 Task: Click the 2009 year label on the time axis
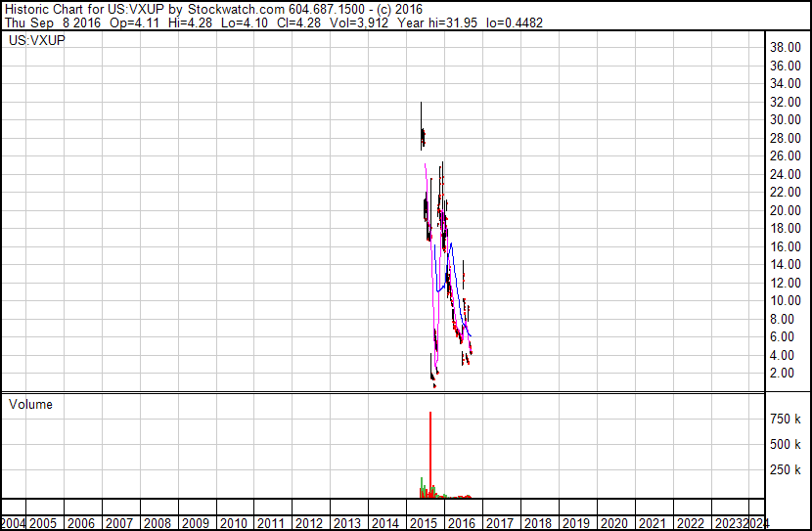click(196, 524)
